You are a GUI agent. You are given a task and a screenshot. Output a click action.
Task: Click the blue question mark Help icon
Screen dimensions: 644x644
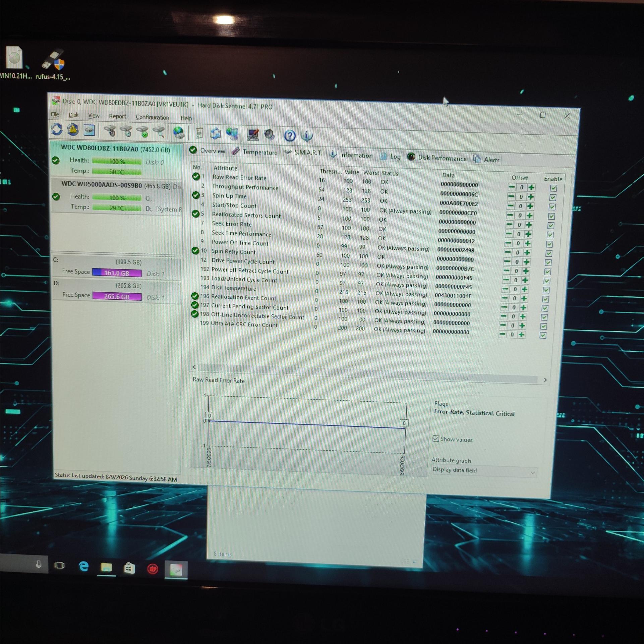tap(290, 136)
